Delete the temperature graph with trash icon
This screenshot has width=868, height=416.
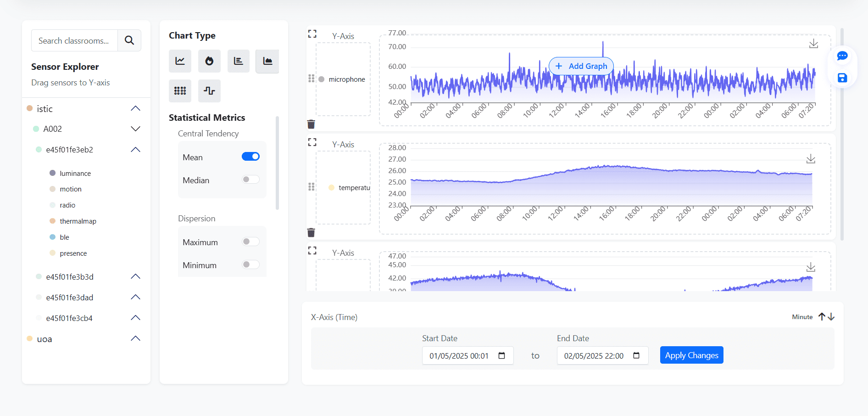click(x=311, y=232)
